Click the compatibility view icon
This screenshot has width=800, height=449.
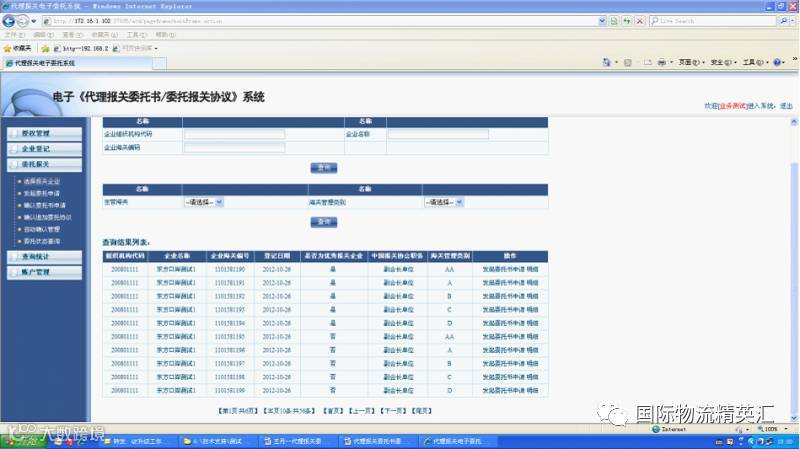pos(614,21)
